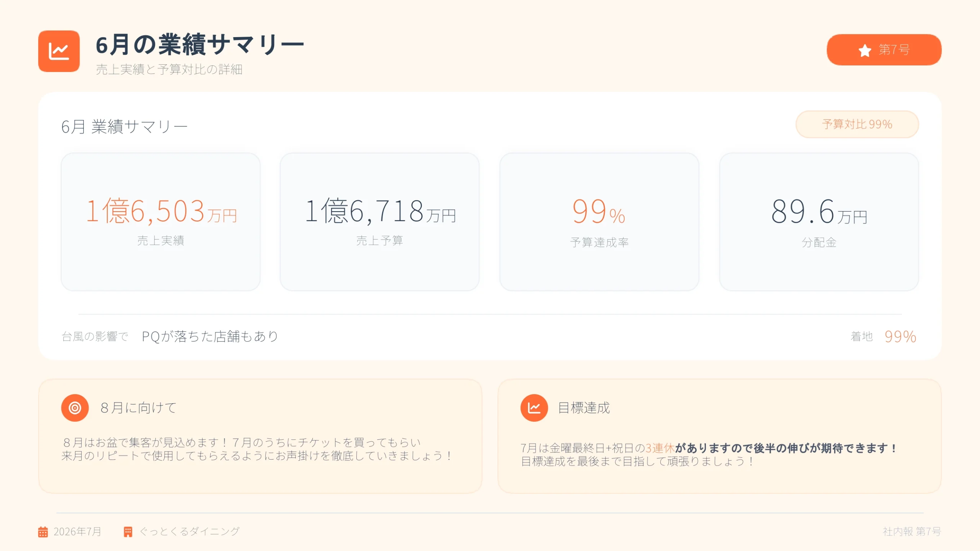This screenshot has height=551, width=980.
Task: Click the 6月の業績サマリー main title
Action: [x=200, y=44]
